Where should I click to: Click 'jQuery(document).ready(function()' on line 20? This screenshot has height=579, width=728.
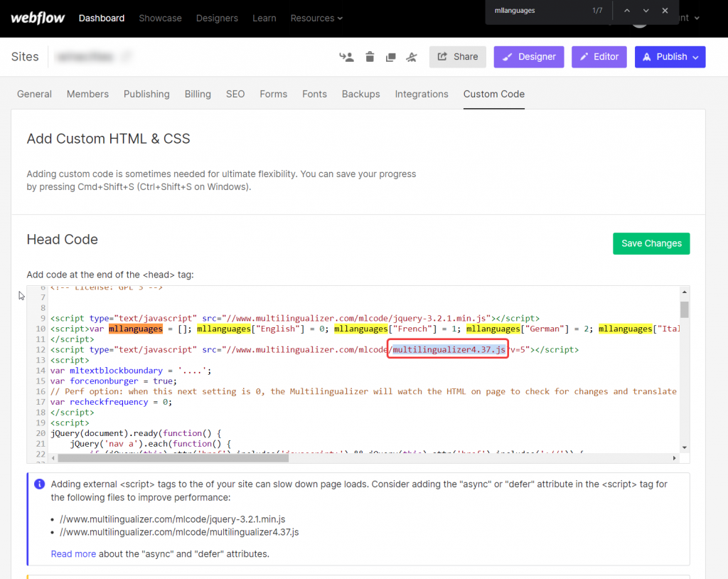pyautogui.click(x=133, y=433)
